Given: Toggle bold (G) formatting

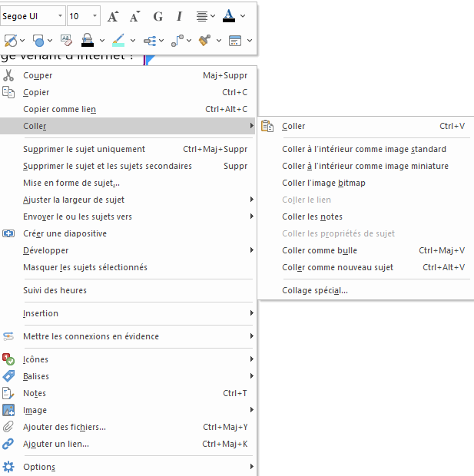Looking at the screenshot, I should (x=158, y=16).
